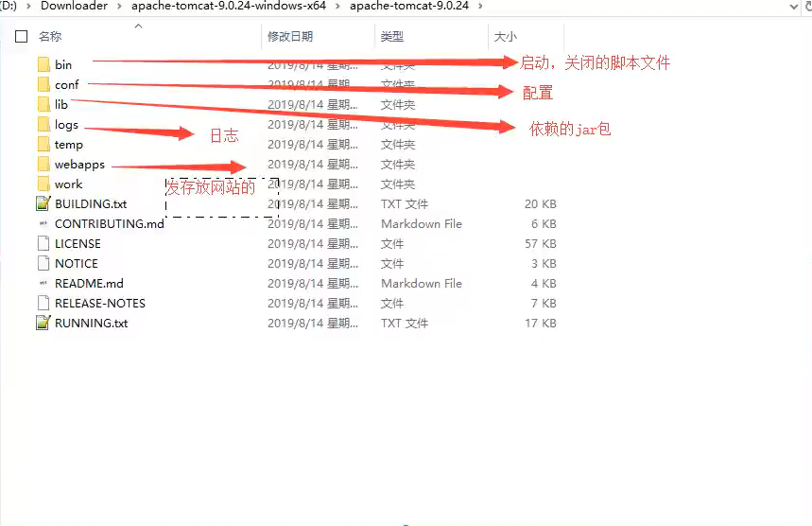Select the bin folder name
The height and width of the screenshot is (526, 812).
[63, 64]
